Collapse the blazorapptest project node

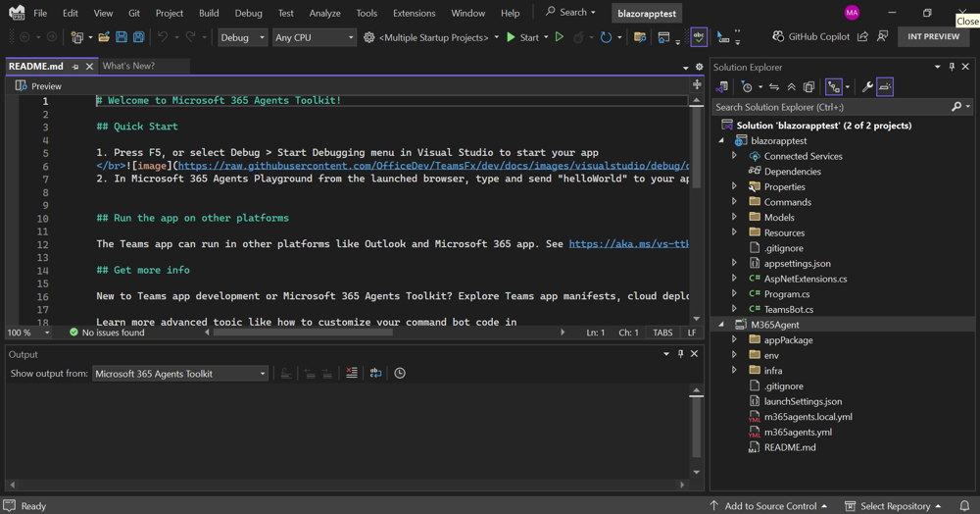[721, 140]
